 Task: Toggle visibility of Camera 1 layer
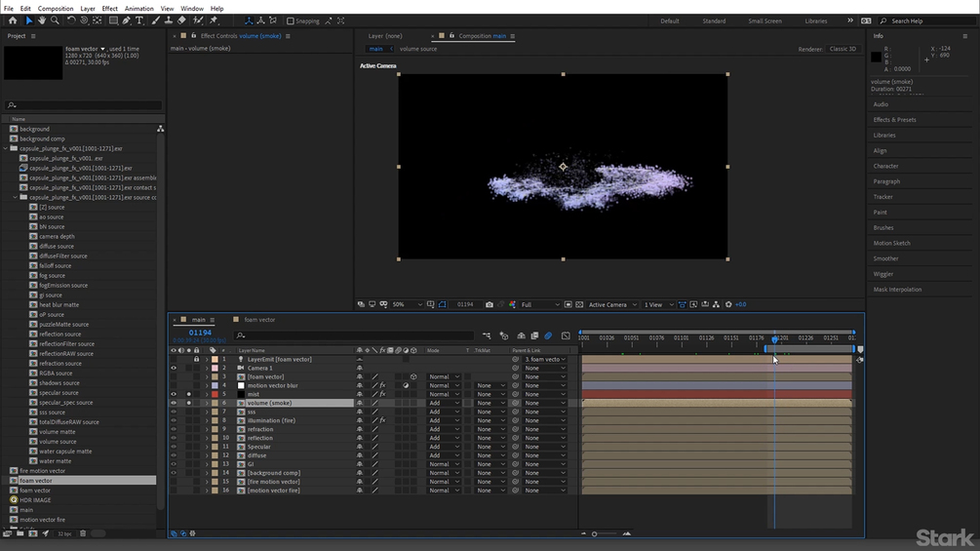pyautogui.click(x=174, y=368)
